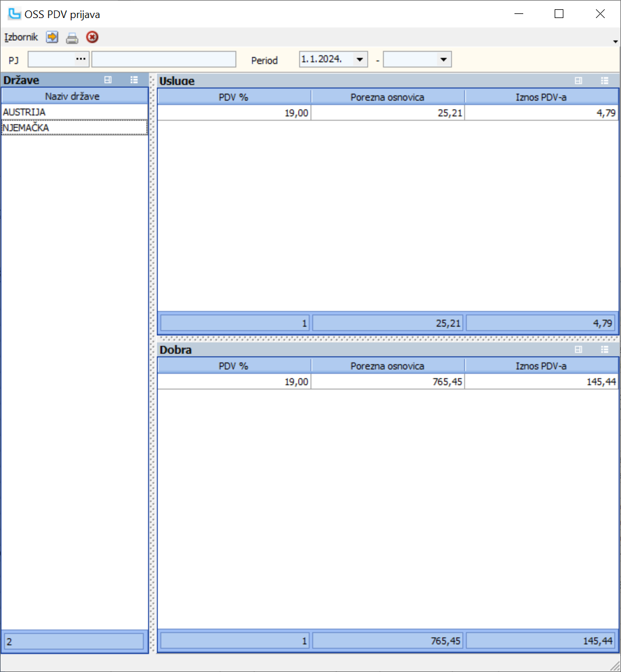Open the list view icon in Države header
This screenshot has height=672, width=621.
(x=134, y=80)
